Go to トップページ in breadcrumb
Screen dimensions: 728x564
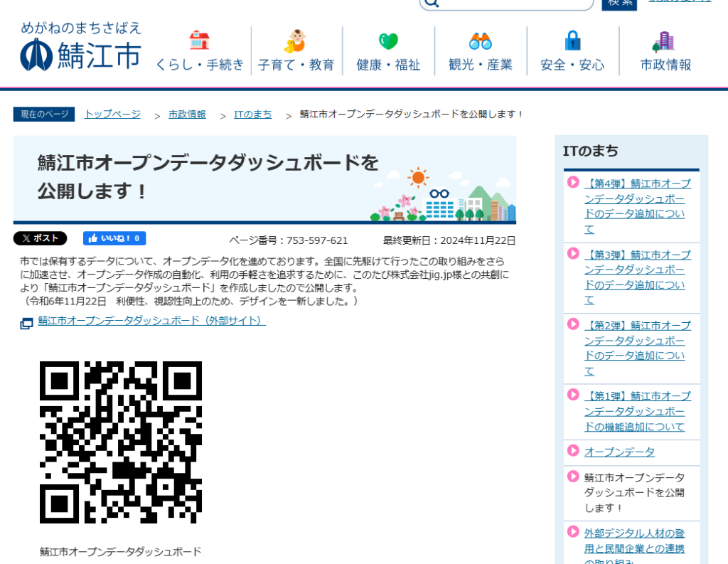tap(112, 114)
